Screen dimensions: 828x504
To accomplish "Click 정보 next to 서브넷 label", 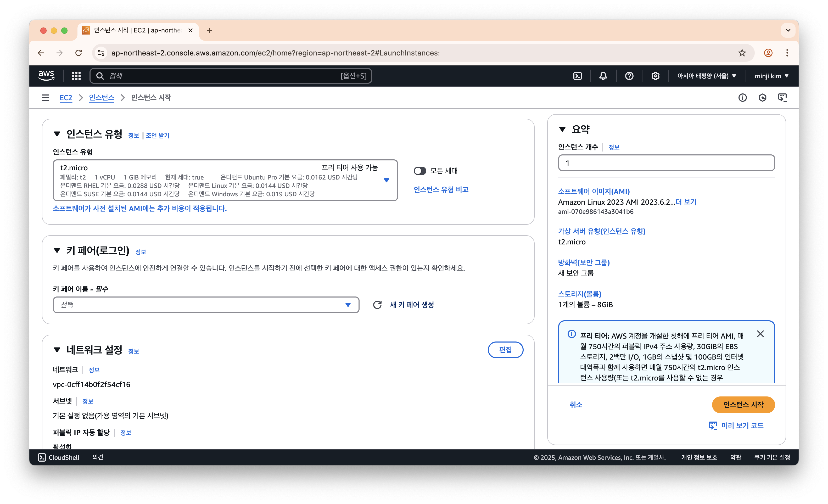I will click(88, 401).
